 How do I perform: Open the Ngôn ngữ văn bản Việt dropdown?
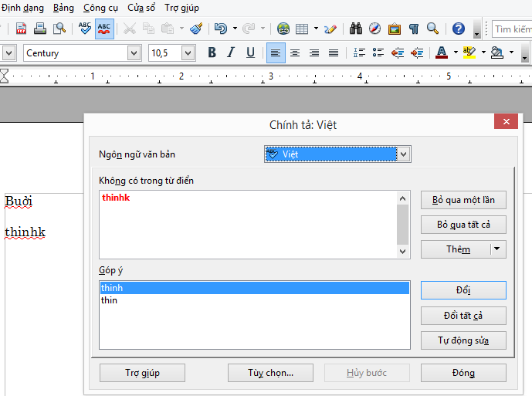point(337,154)
